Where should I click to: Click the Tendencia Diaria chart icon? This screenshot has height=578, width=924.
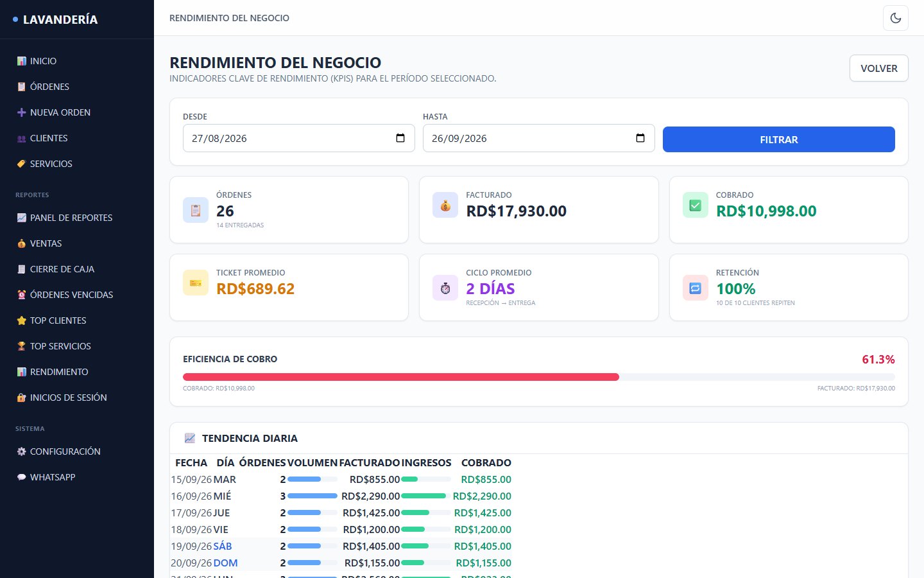[x=190, y=438]
